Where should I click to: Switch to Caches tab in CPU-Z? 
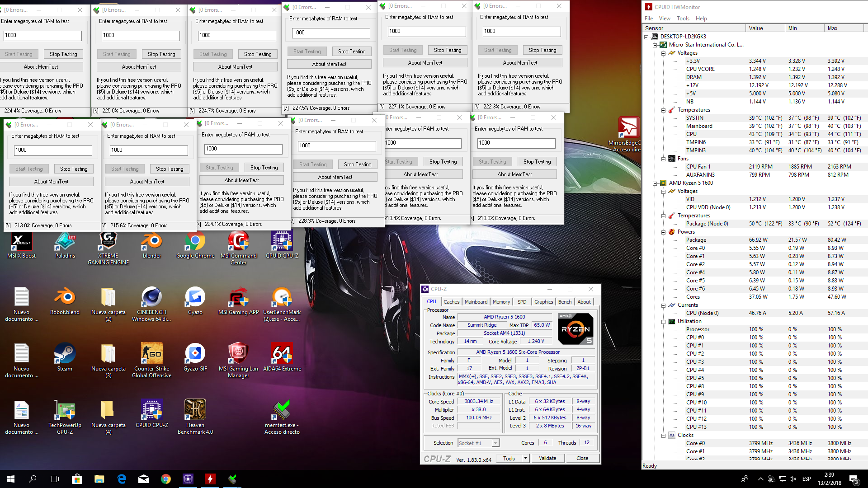(x=451, y=302)
